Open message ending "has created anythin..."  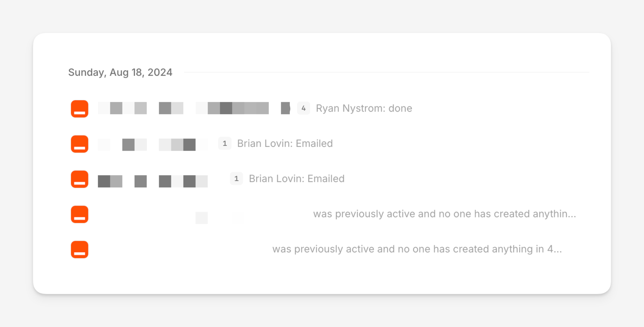coord(444,214)
